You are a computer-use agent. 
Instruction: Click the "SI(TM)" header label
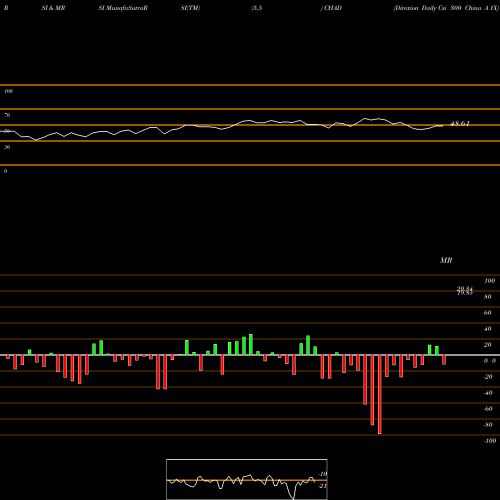click(x=190, y=8)
